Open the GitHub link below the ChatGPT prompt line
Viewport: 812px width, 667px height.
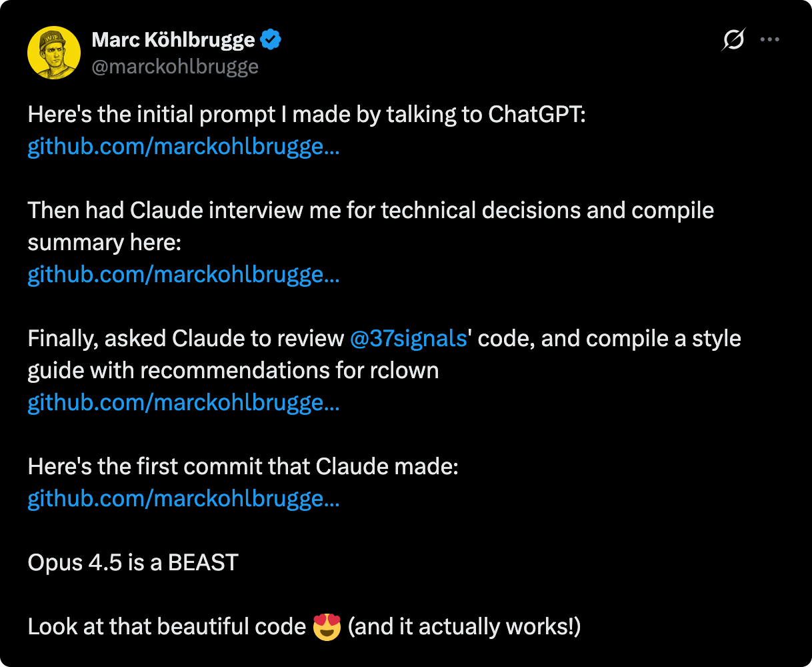pyautogui.click(x=183, y=147)
